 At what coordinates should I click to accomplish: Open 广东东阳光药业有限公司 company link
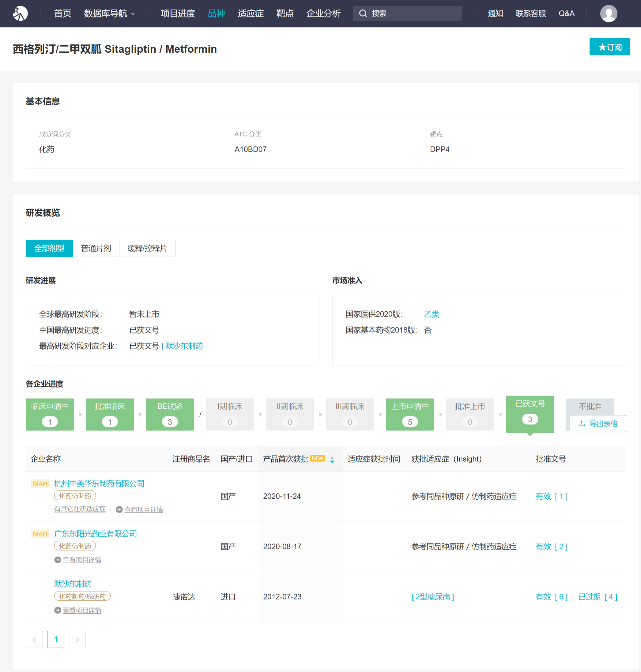[95, 534]
